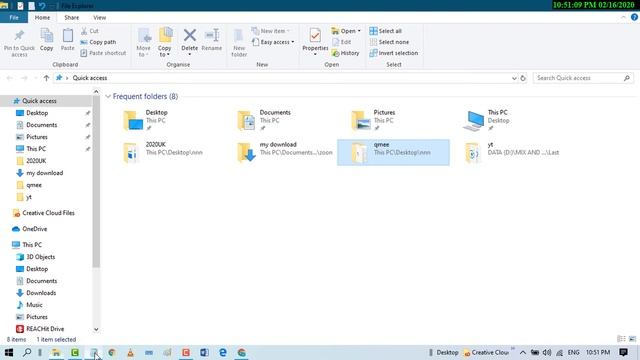Click Pin to Quick access icon
This screenshot has height=360, width=640.
coord(19,42)
